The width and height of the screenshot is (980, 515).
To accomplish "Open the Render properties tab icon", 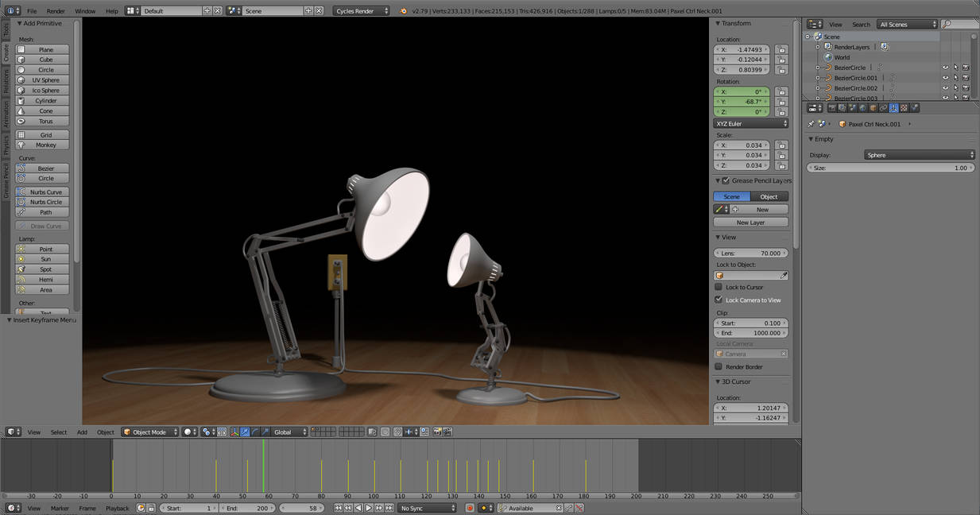I will 832,108.
